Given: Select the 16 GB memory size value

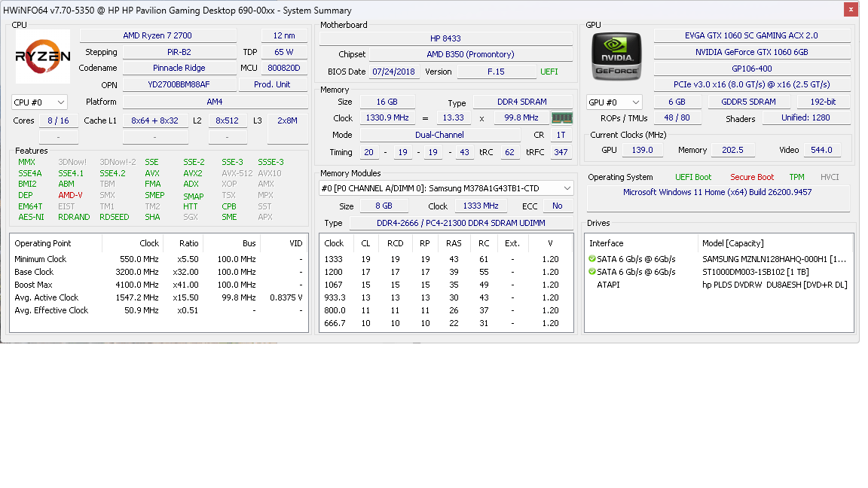Looking at the screenshot, I should (x=387, y=102).
